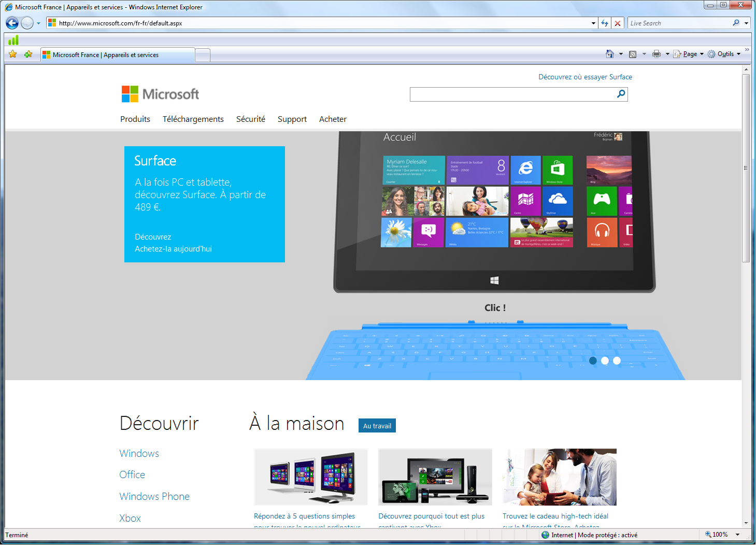Select the first carousel slide dot
Image resolution: width=756 pixels, height=545 pixels.
(x=593, y=360)
